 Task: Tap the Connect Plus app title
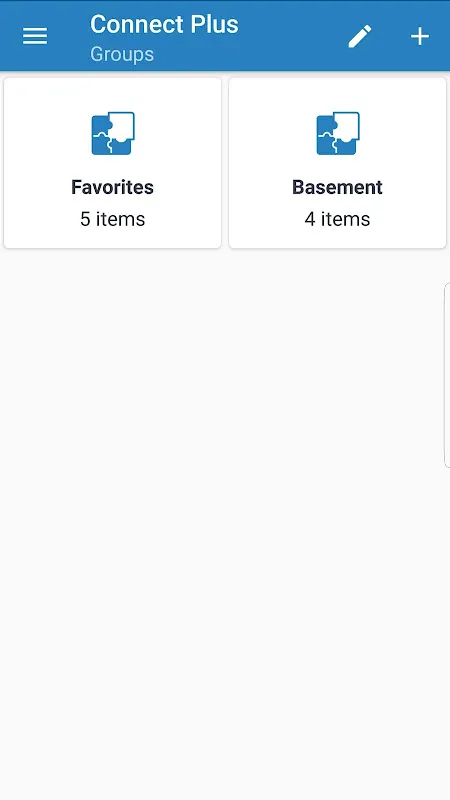pyautogui.click(x=164, y=24)
